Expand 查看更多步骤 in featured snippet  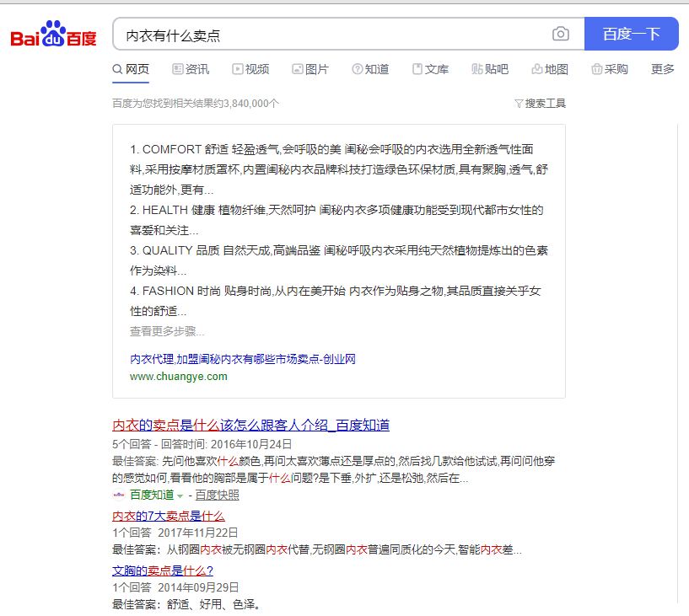[167, 331]
